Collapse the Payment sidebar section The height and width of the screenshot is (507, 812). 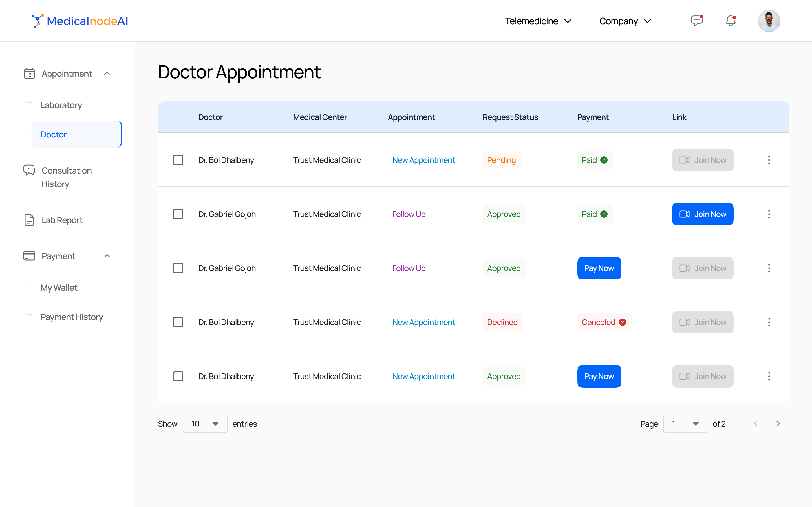click(x=107, y=256)
